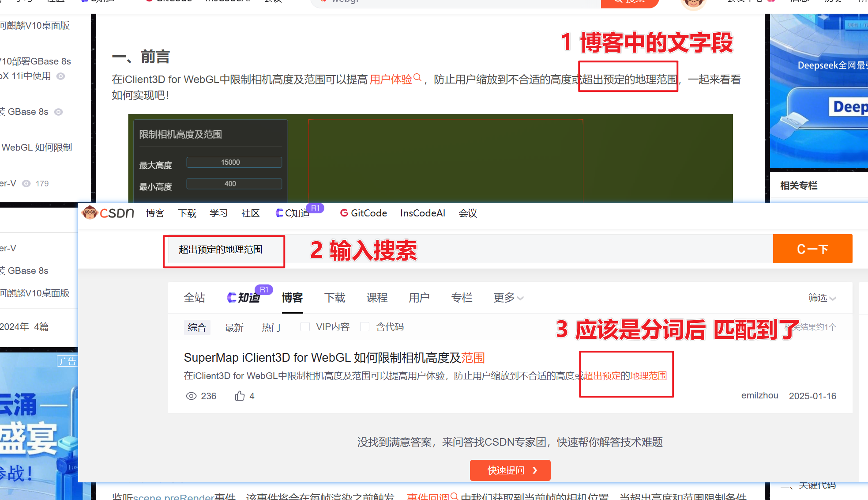This screenshot has width=868, height=500.
Task: Click the 一、前言 heading in the blog
Action: pos(141,57)
